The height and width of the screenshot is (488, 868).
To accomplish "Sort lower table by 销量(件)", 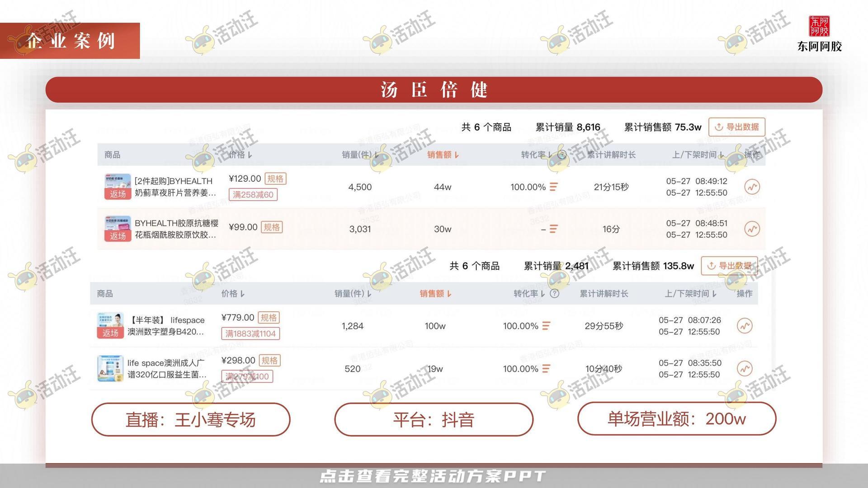I will pyautogui.click(x=353, y=294).
